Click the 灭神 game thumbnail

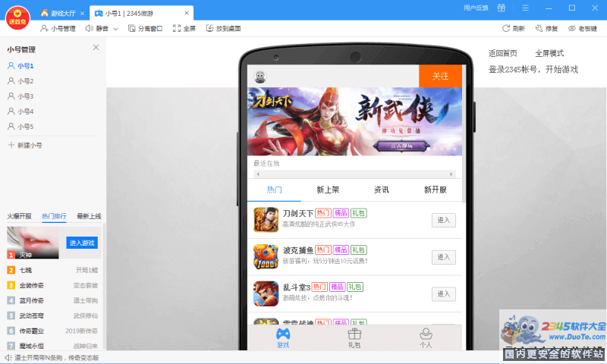33,243
